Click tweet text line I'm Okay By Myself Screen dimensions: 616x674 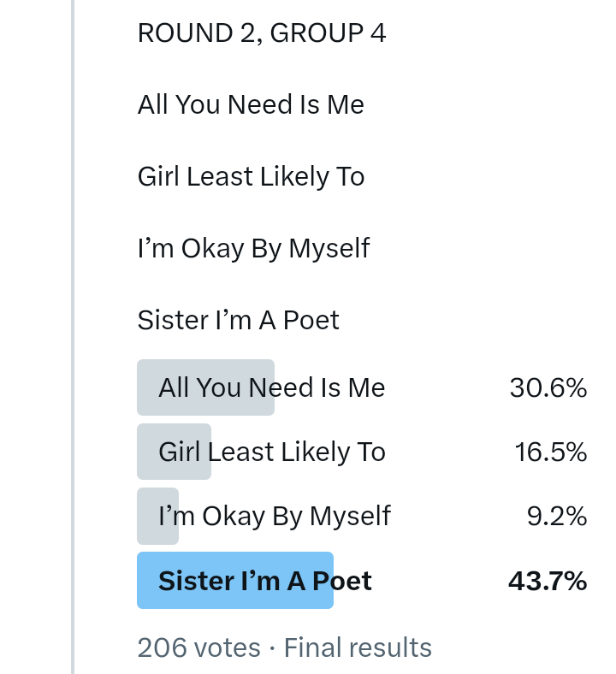(x=253, y=249)
